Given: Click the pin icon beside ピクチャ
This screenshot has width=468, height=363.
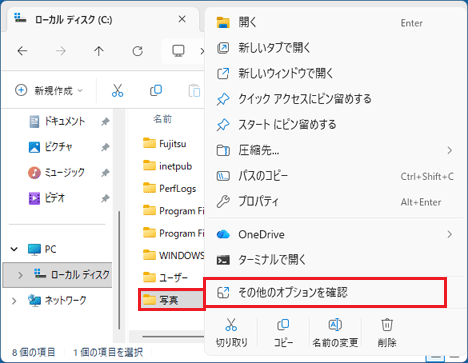Looking at the screenshot, I should (x=105, y=147).
